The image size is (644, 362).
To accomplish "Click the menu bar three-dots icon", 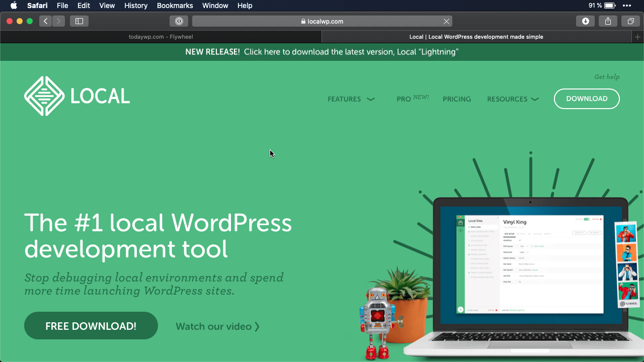I will click(627, 6).
